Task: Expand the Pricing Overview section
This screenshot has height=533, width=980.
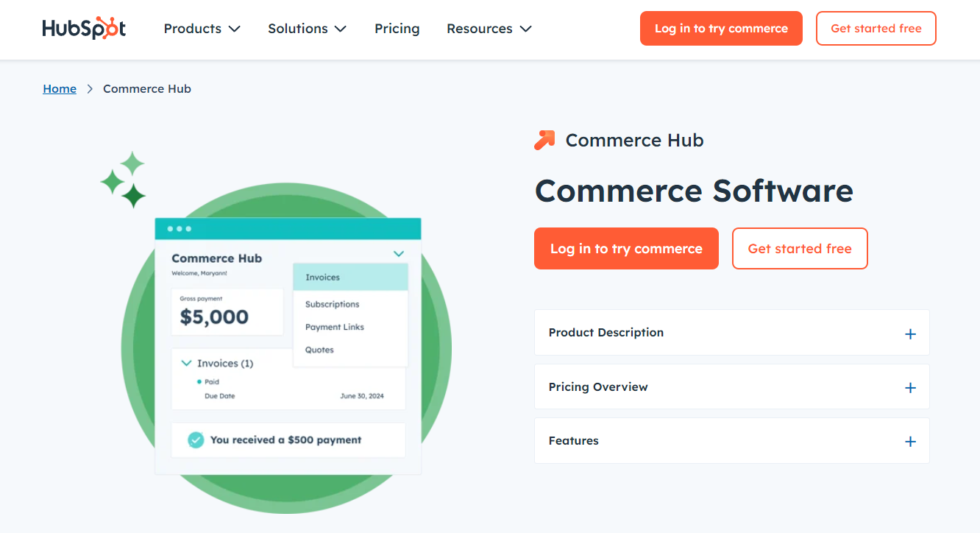Action: point(910,387)
